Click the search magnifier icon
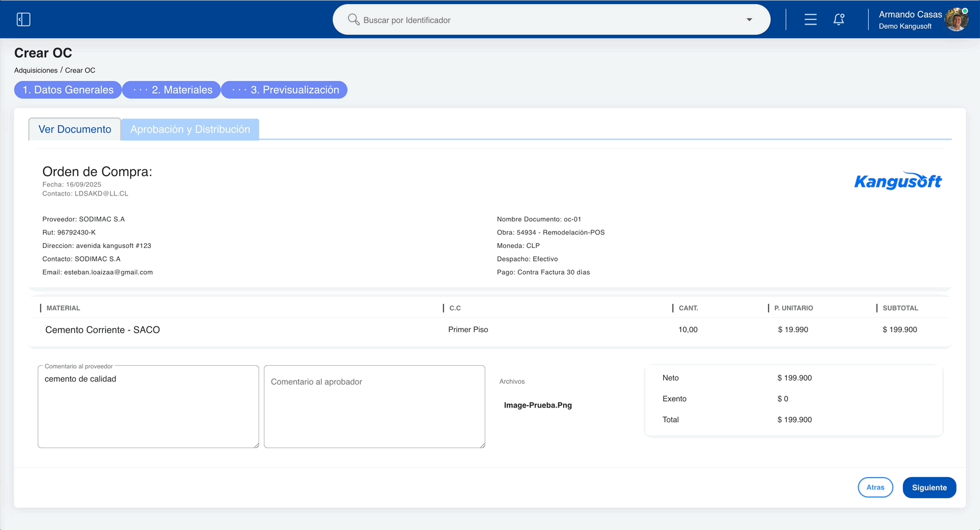This screenshot has height=530, width=980. (x=353, y=19)
